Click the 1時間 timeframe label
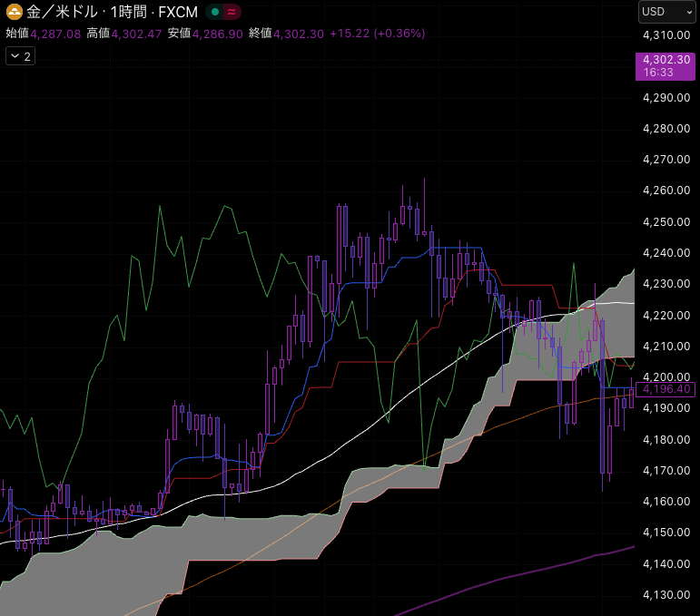 (129, 12)
